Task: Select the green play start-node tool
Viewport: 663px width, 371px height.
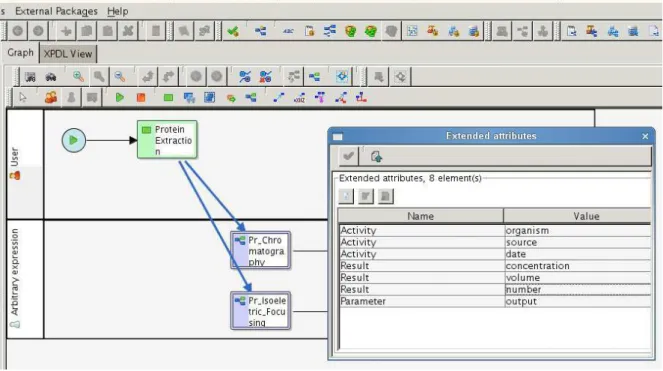Action: tap(120, 98)
